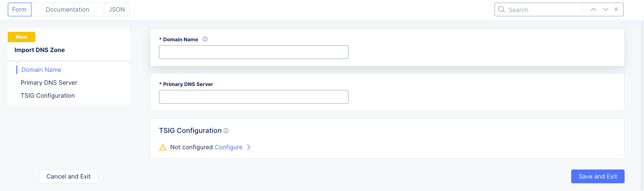
Task: Navigate to Domain Name in sidebar
Action: (x=41, y=70)
